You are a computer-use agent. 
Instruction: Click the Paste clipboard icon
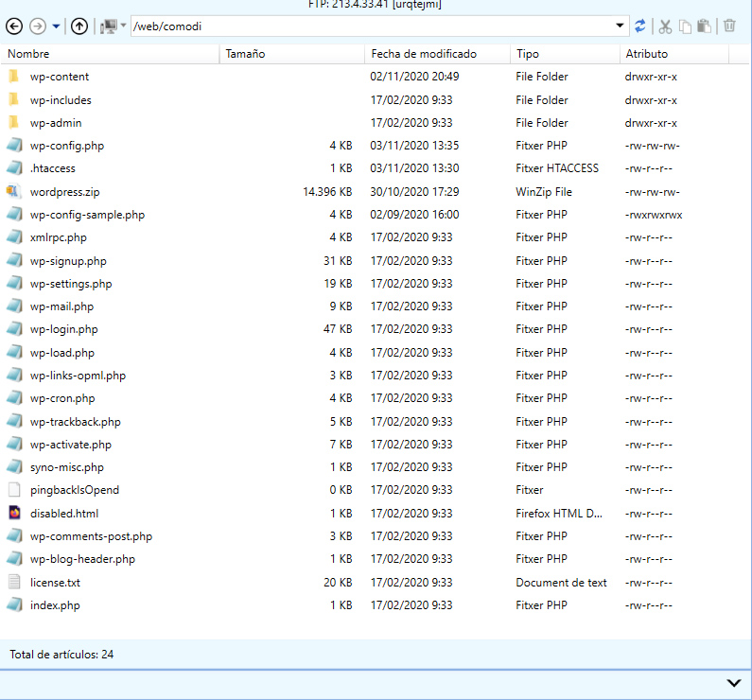tap(706, 26)
